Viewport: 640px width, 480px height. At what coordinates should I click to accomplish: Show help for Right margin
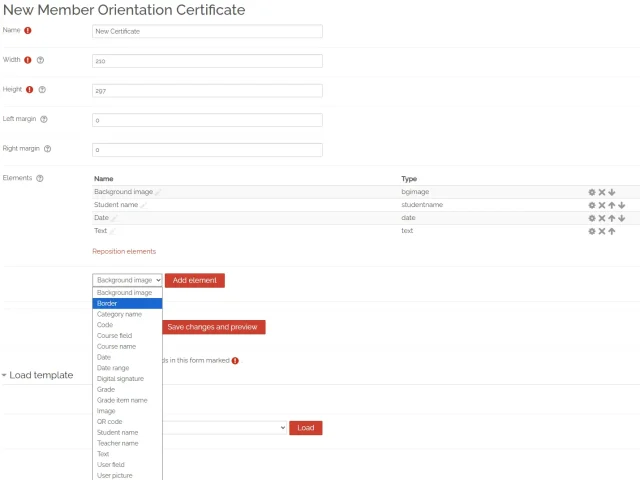point(47,149)
